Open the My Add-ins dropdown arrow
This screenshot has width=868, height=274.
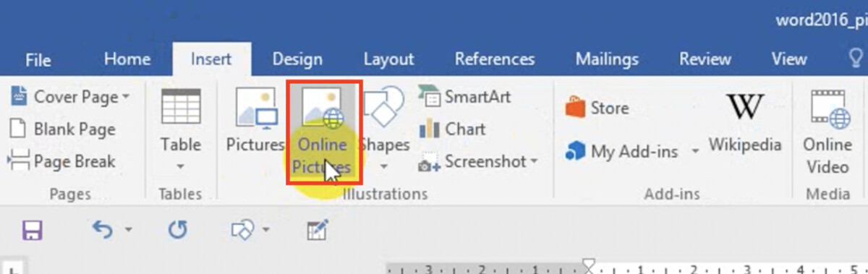tap(694, 151)
